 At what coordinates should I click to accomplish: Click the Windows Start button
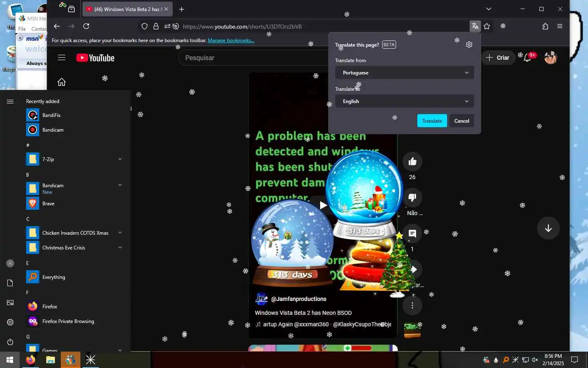click(10, 360)
